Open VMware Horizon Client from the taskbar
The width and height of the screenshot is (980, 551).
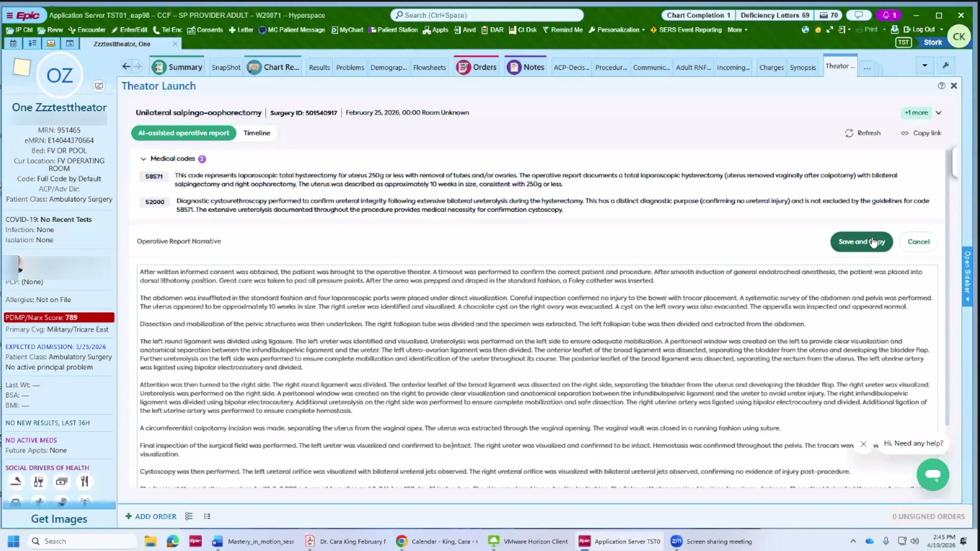coord(528,541)
